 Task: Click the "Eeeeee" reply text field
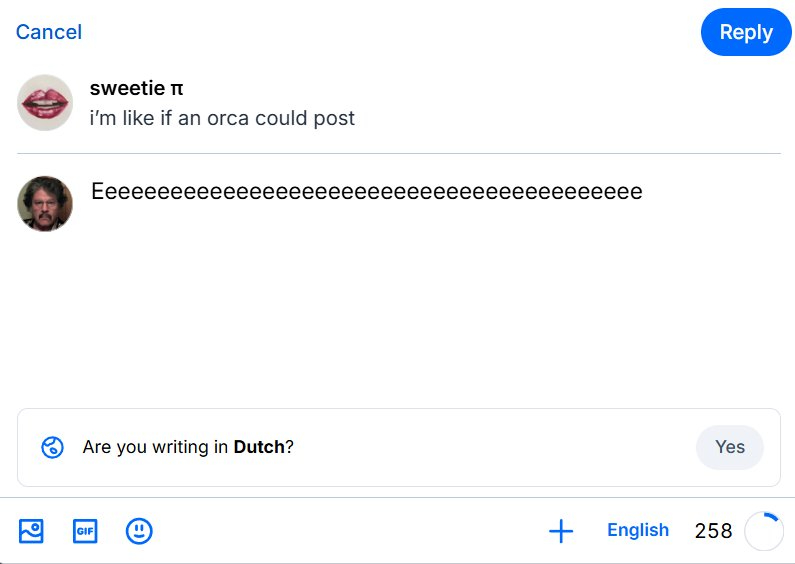tap(366, 191)
